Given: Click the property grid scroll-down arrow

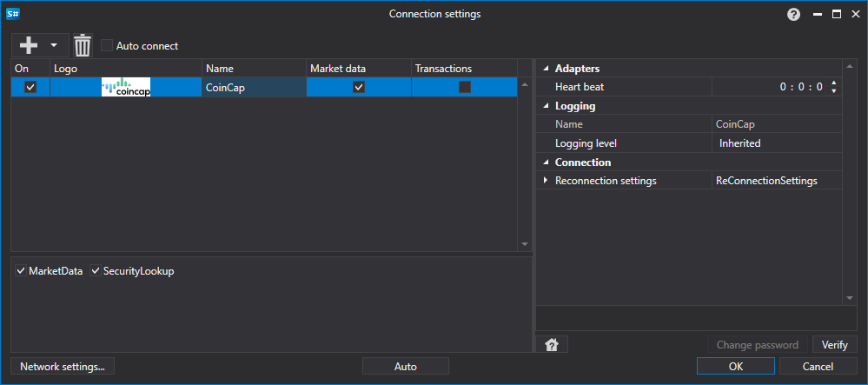Looking at the screenshot, I should point(851,298).
